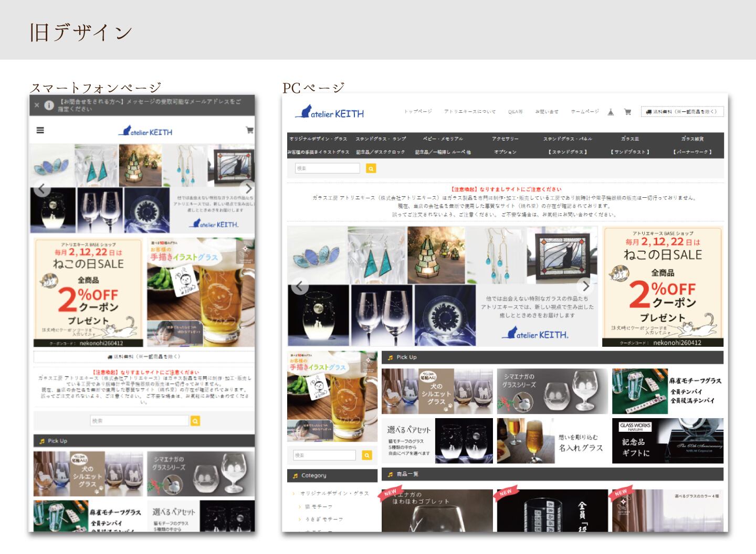
Task: Click the お問い合せ link in PC header
Action: (547, 112)
